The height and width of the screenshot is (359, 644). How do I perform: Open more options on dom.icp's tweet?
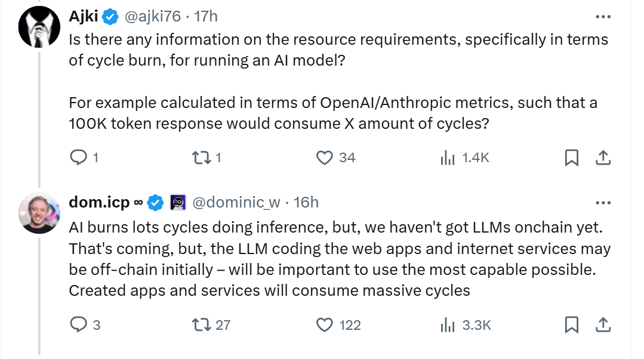(603, 203)
